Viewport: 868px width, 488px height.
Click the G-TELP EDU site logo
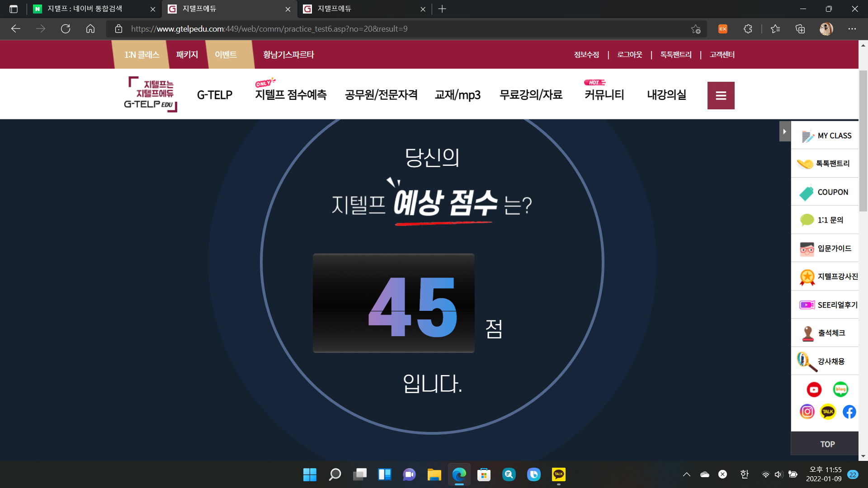point(151,94)
